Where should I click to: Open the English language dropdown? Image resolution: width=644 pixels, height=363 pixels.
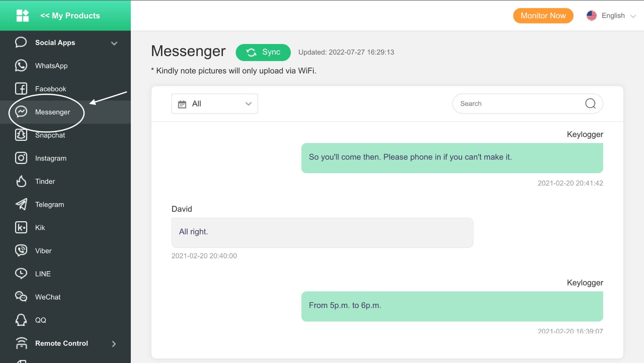click(x=612, y=15)
